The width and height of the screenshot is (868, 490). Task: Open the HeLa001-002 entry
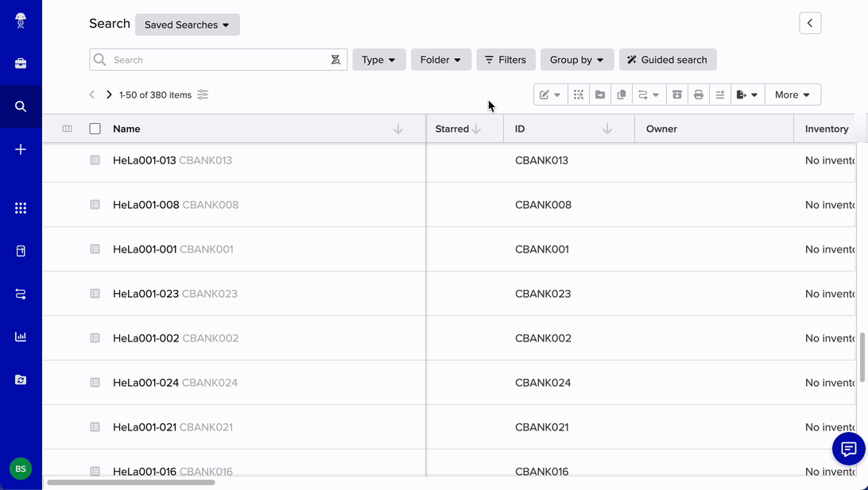point(146,338)
